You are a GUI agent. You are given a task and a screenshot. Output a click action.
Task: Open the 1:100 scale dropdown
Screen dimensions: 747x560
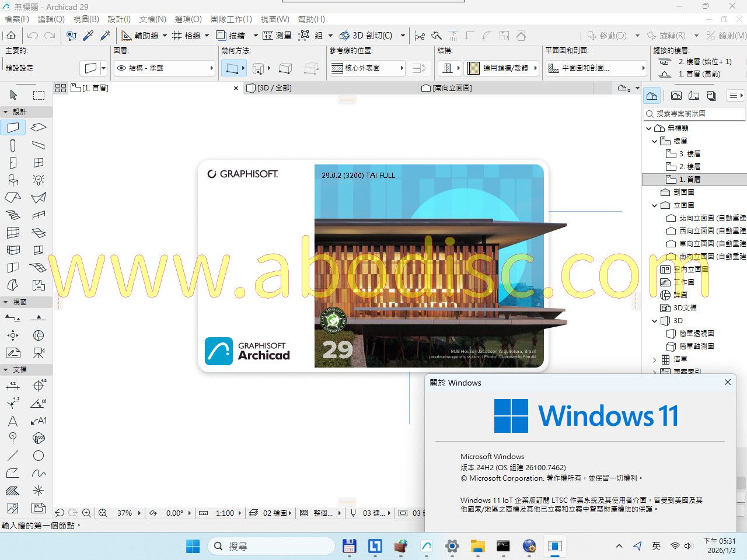(x=225, y=513)
